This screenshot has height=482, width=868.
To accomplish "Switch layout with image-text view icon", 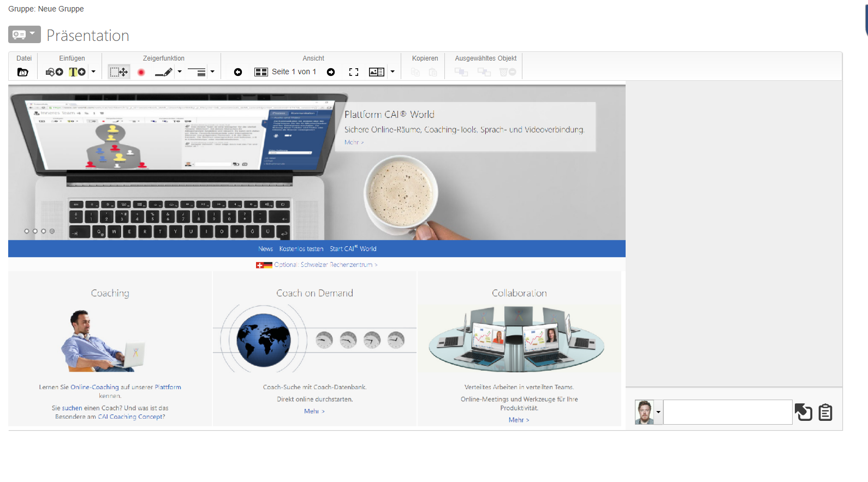I will [x=377, y=72].
